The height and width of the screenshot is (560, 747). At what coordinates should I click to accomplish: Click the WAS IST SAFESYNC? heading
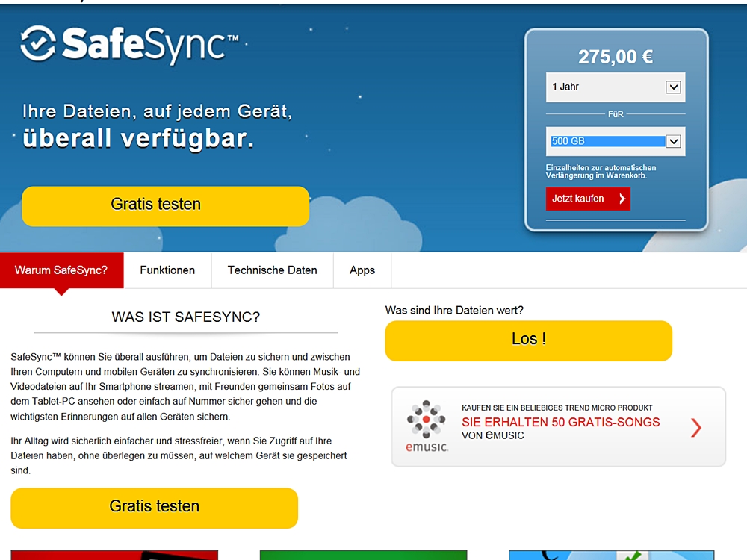(x=186, y=317)
